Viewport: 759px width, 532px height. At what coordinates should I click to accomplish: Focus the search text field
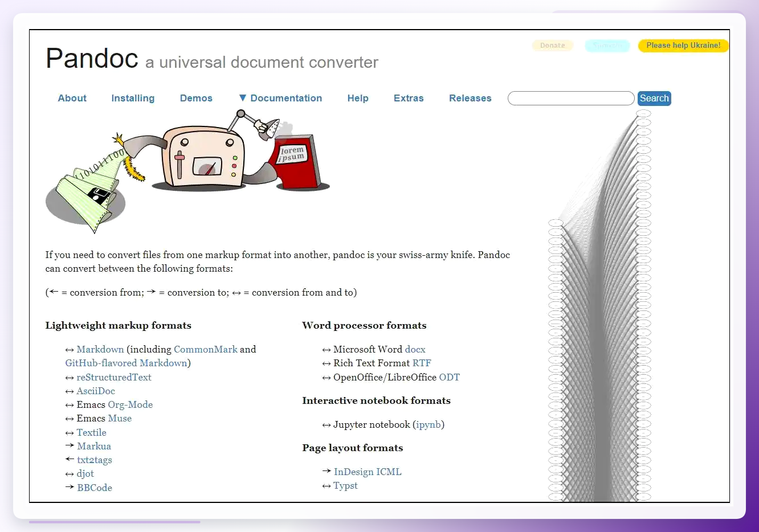click(571, 99)
